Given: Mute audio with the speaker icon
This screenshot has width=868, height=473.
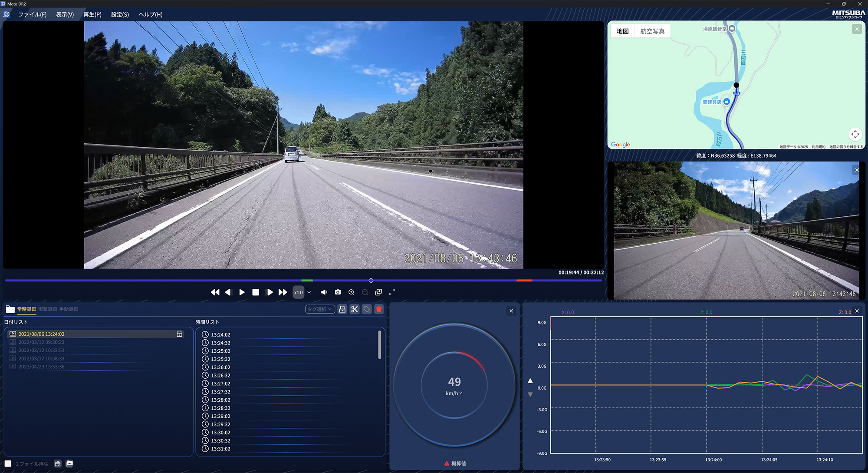Looking at the screenshot, I should [324, 292].
